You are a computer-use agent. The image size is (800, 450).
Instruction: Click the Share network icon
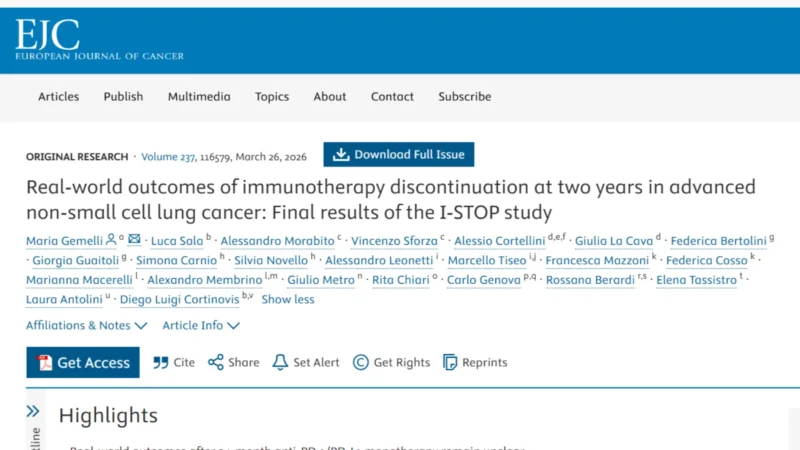click(x=216, y=362)
